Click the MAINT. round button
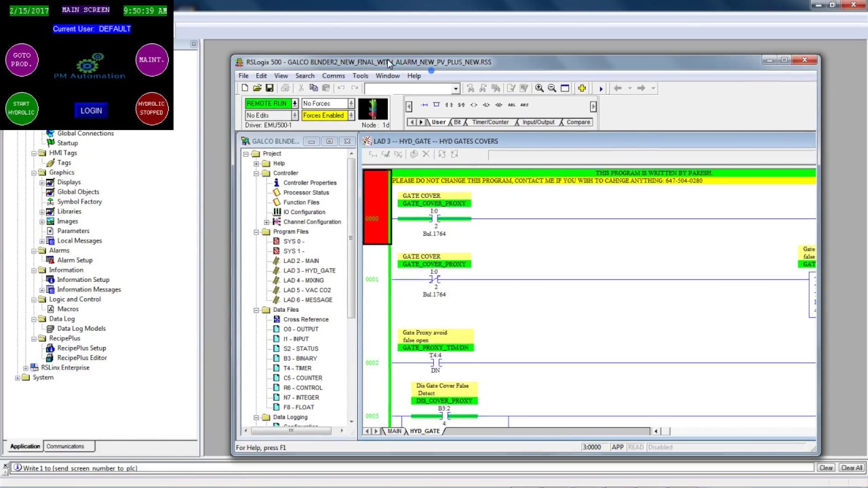868x488 pixels. pyautogui.click(x=151, y=60)
